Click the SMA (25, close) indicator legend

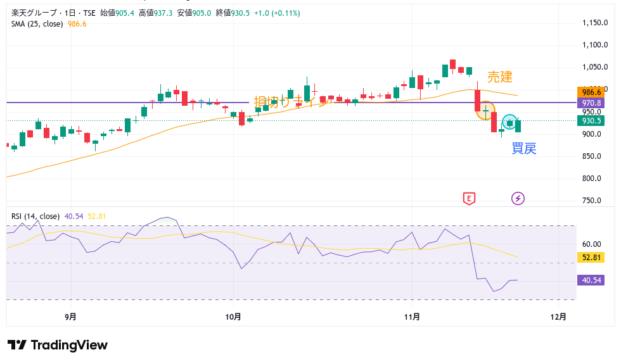pos(37,24)
